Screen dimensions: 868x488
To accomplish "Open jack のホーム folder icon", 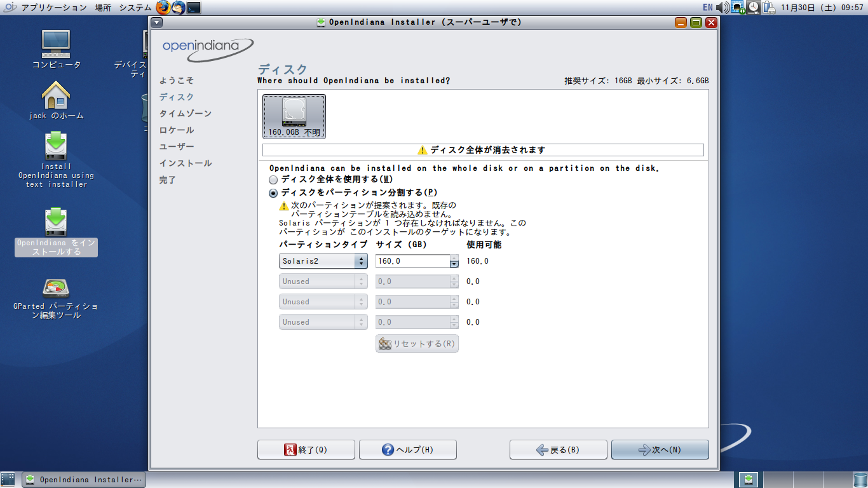I will (x=57, y=100).
